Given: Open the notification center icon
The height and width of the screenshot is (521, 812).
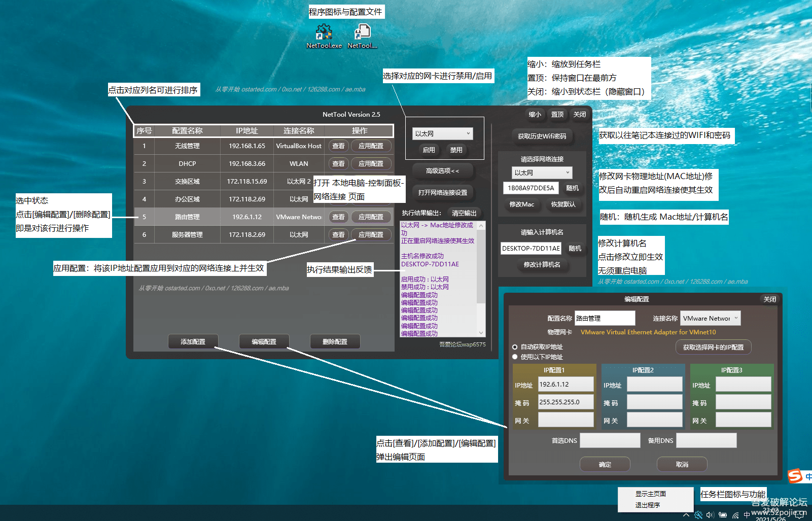Looking at the screenshot, I should pyautogui.click(x=800, y=514).
